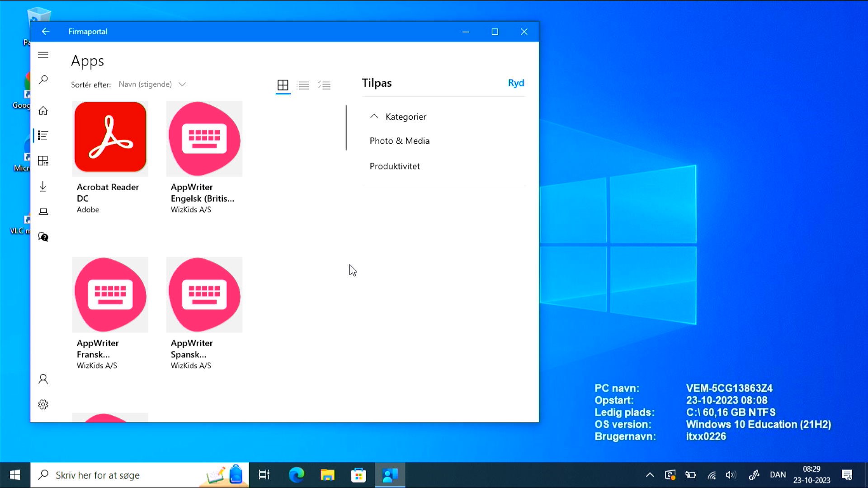
Task: Switch to list view layout
Action: (x=303, y=85)
